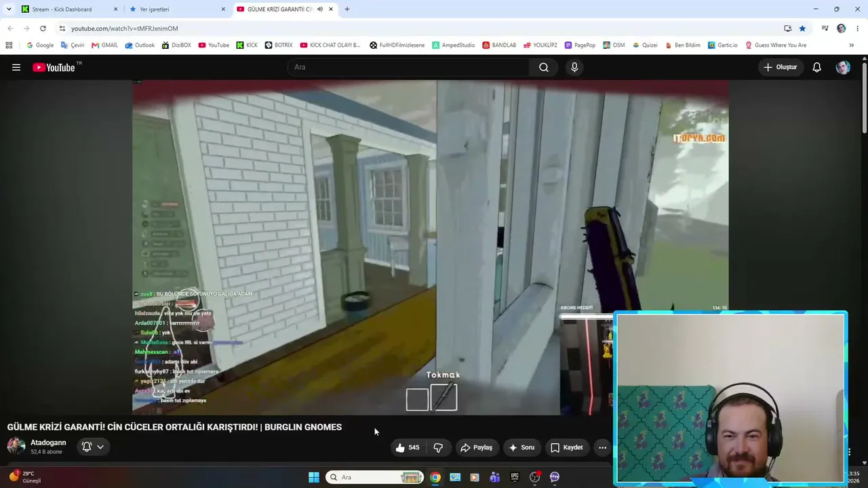Click the YouTube search magnifier button
This screenshot has height=488, width=868.
coord(544,67)
